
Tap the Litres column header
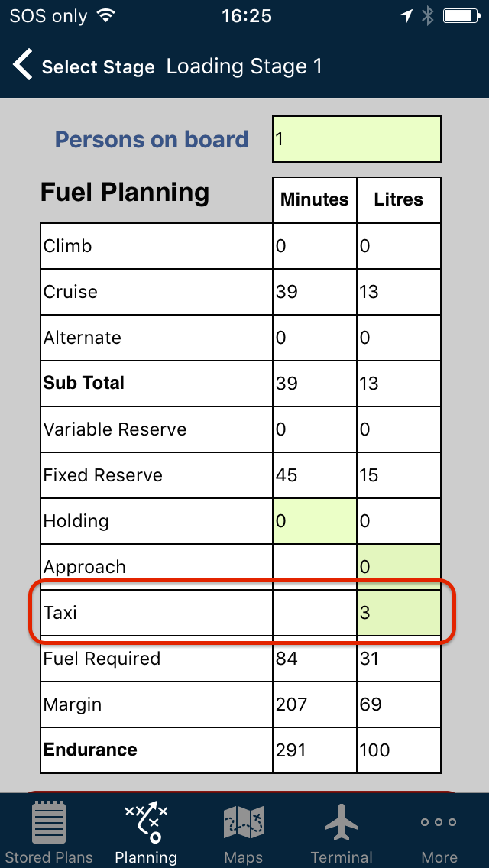pyautogui.click(x=399, y=200)
